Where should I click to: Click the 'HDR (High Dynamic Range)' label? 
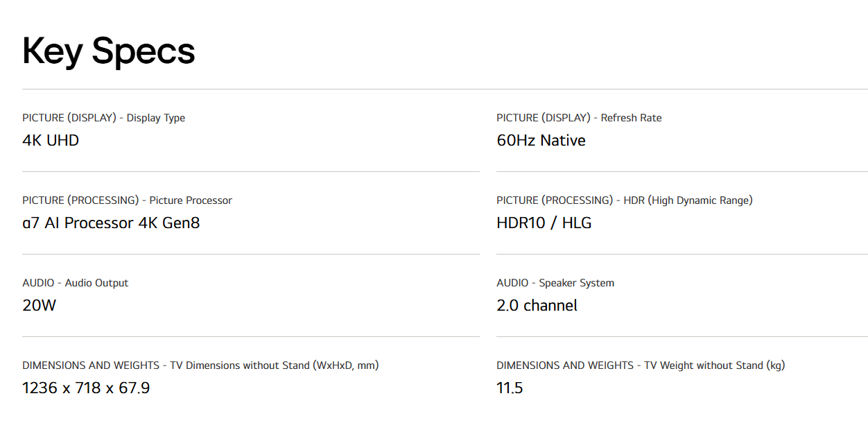(688, 200)
